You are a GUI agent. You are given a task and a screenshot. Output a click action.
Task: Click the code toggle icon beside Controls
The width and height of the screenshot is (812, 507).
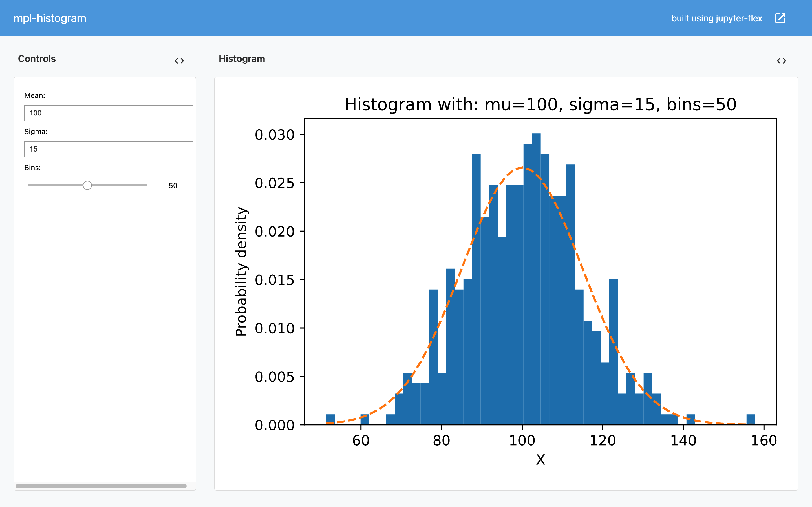tap(180, 61)
